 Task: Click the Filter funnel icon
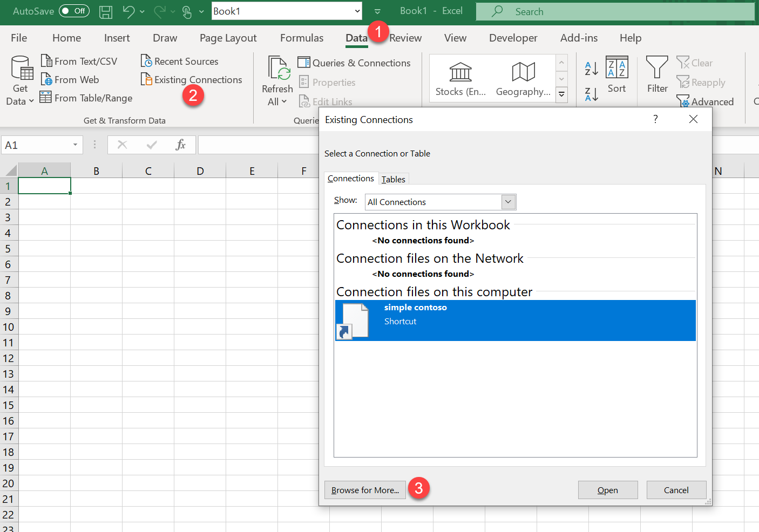tap(657, 74)
